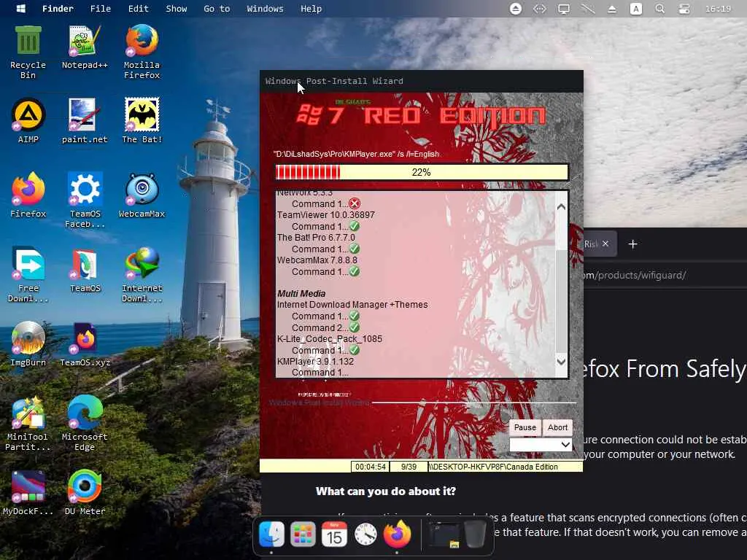Click the eject icon in the menu bar
The image size is (747, 560).
[x=612, y=9]
